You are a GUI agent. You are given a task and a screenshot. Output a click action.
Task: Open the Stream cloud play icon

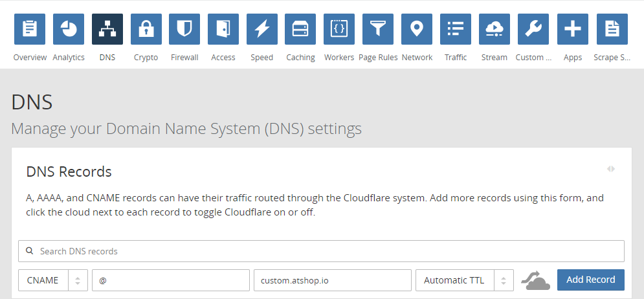(494, 29)
